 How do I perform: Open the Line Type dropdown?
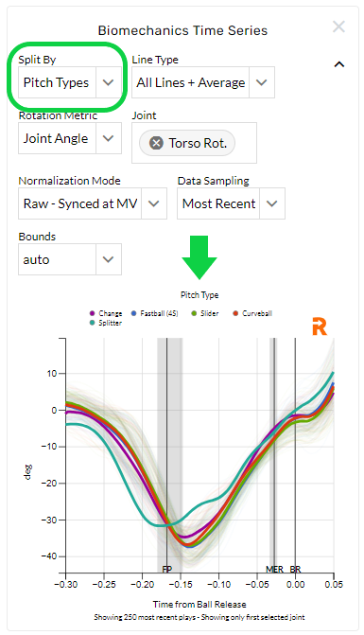pos(203,82)
